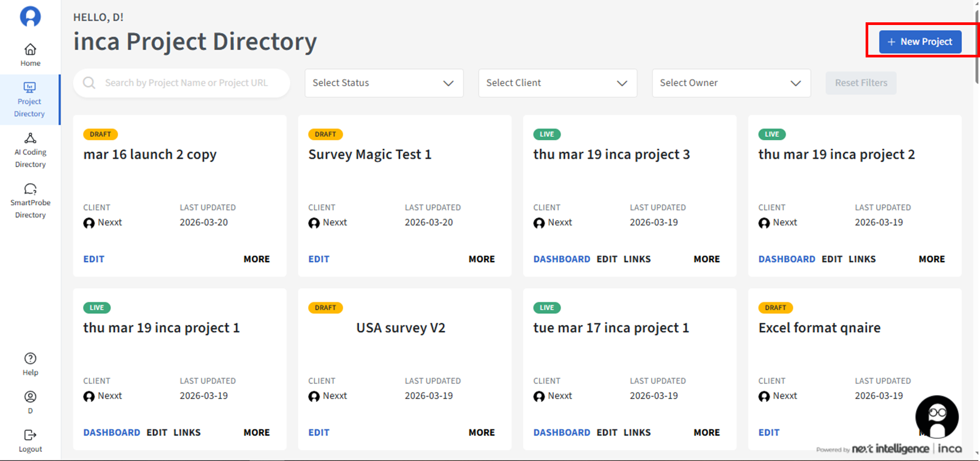Click the Logout icon
980x461 pixels.
coord(30,435)
